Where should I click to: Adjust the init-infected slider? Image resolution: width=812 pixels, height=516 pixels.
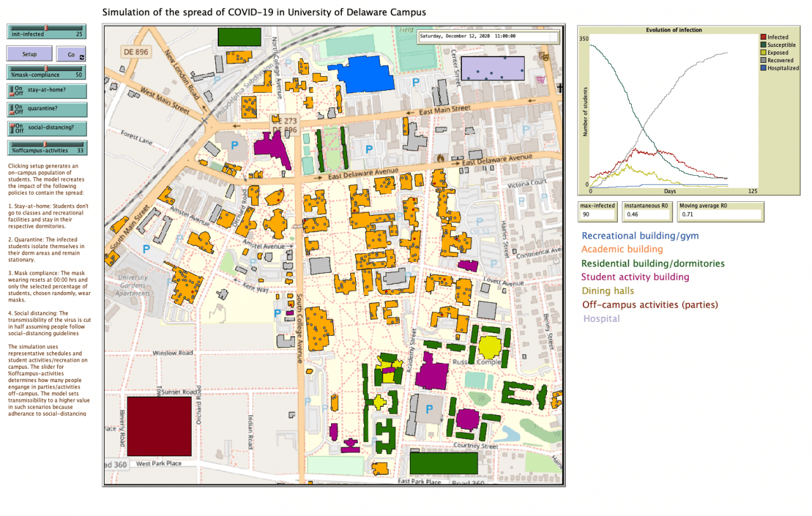[46, 32]
